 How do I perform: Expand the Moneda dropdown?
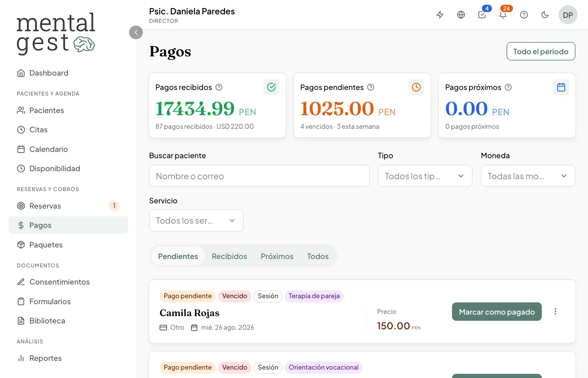[x=528, y=176]
